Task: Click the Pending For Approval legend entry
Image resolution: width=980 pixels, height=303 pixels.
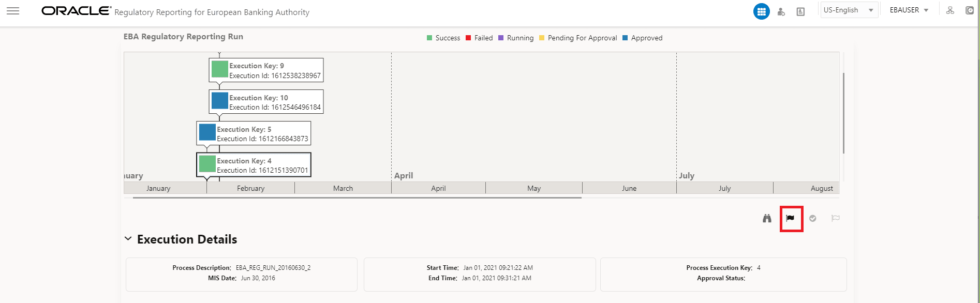Action: click(x=578, y=38)
